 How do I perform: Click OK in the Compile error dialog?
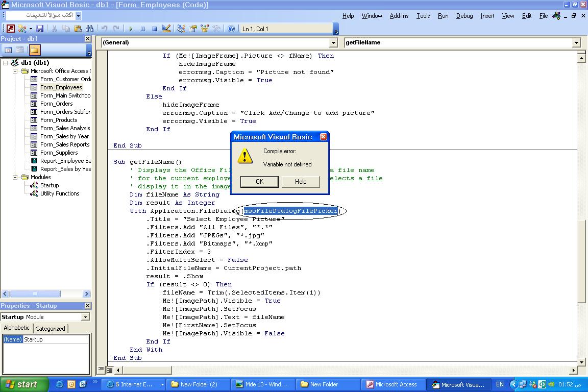pyautogui.click(x=259, y=182)
